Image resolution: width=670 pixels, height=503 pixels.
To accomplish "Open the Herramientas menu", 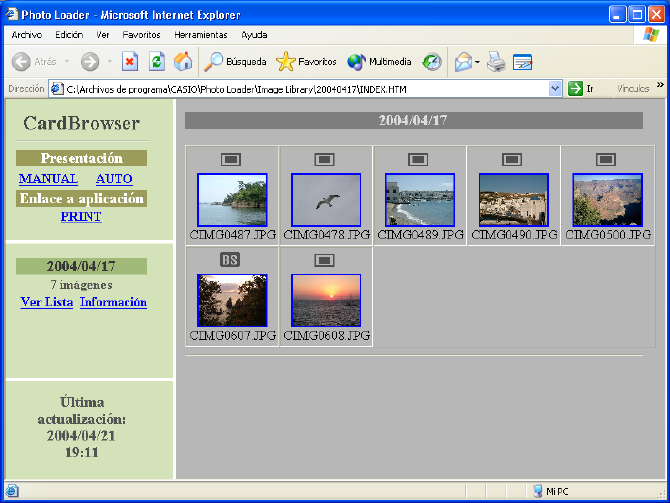I will click(x=200, y=34).
